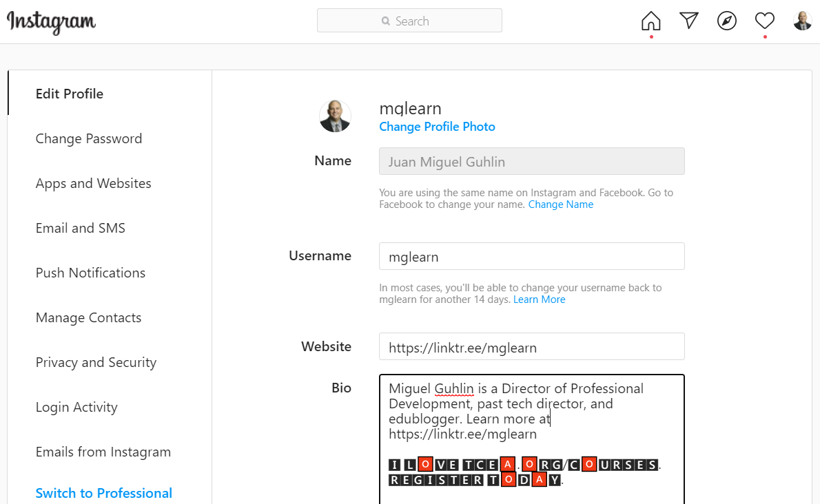Click Change Profile Photo link
The height and width of the screenshot is (504, 820).
(437, 127)
